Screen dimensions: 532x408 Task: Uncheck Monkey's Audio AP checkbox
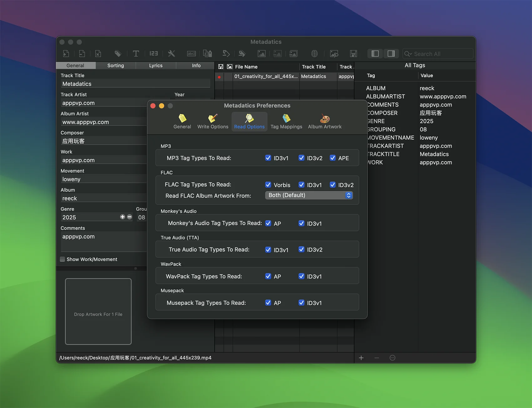tap(268, 223)
